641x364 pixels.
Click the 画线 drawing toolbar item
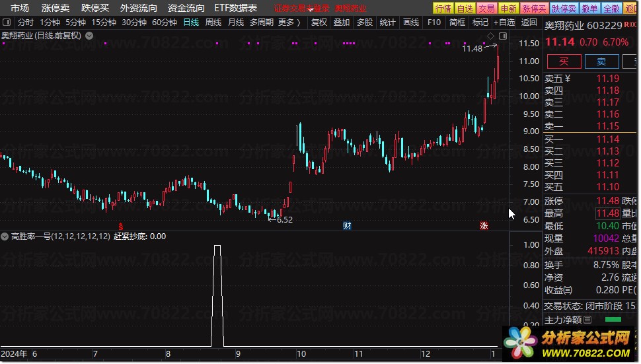pyautogui.click(x=411, y=22)
